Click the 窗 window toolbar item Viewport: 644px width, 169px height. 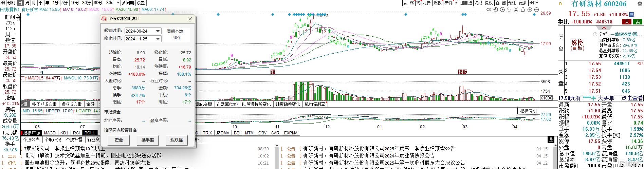click(504, 3)
